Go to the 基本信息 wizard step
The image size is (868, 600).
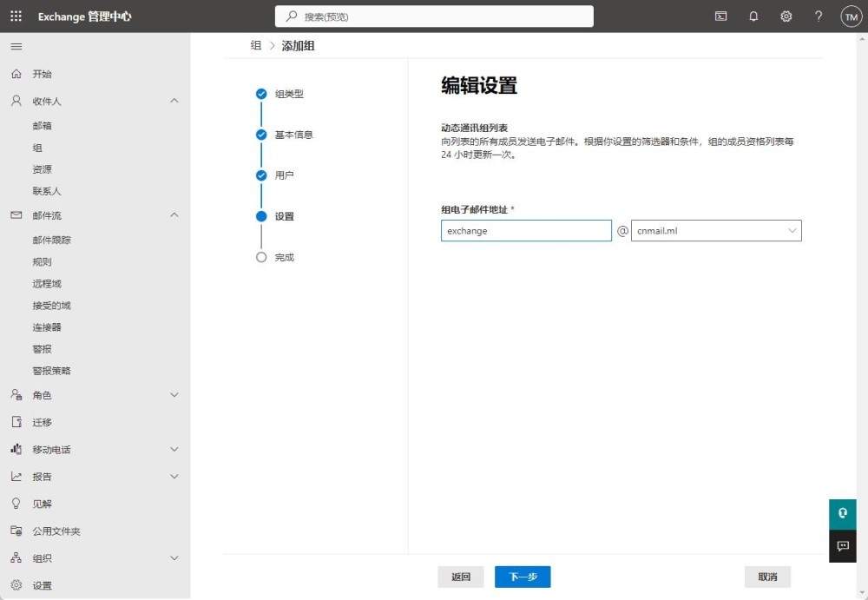(293, 135)
